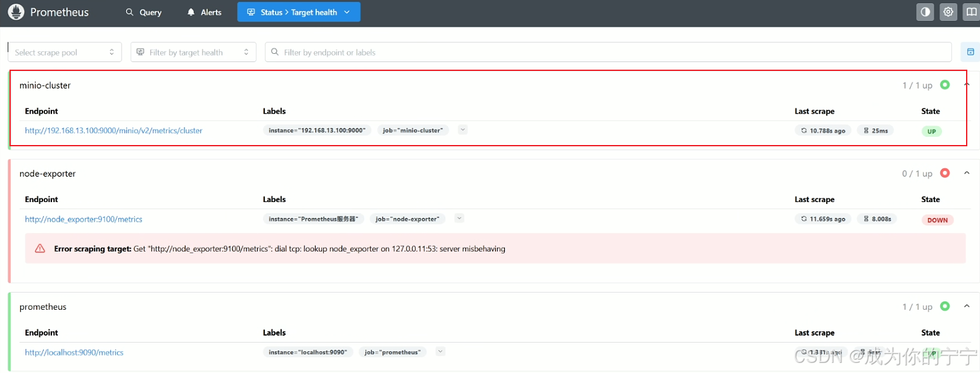
Task: Focus the Filter by endpoint or labels field
Action: pyautogui.click(x=608, y=52)
